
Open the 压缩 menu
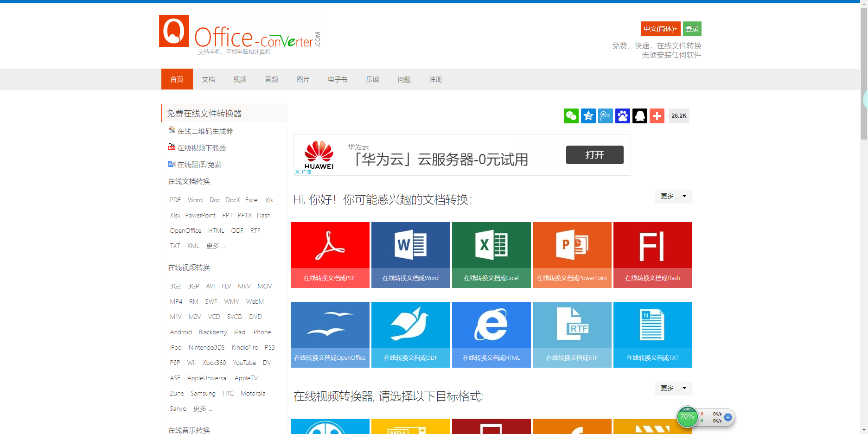click(x=372, y=79)
